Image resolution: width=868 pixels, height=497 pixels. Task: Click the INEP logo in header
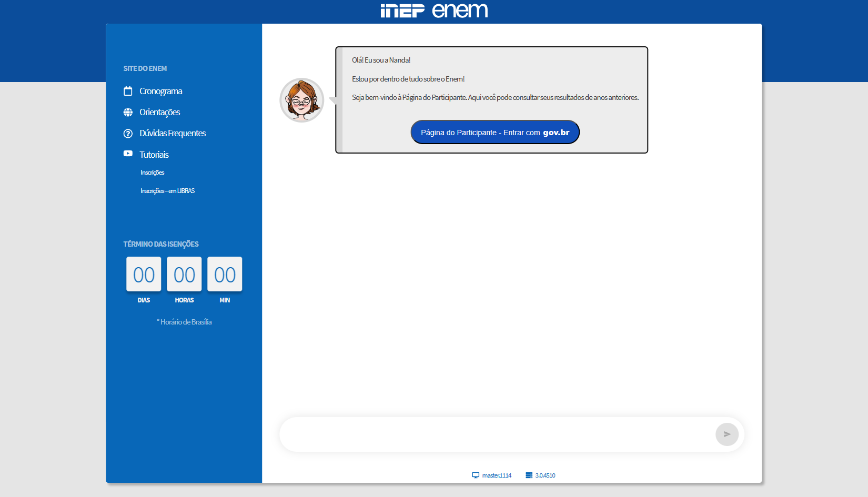pos(402,11)
